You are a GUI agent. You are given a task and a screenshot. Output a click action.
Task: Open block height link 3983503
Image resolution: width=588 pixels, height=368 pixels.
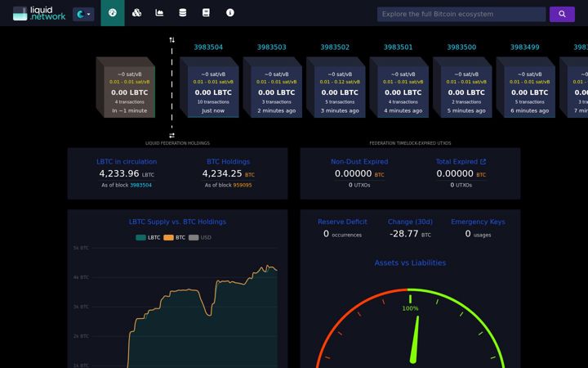pyautogui.click(x=271, y=47)
